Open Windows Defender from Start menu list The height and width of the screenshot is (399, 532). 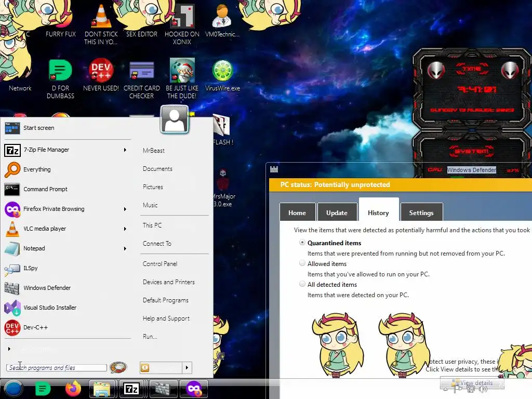click(67, 288)
